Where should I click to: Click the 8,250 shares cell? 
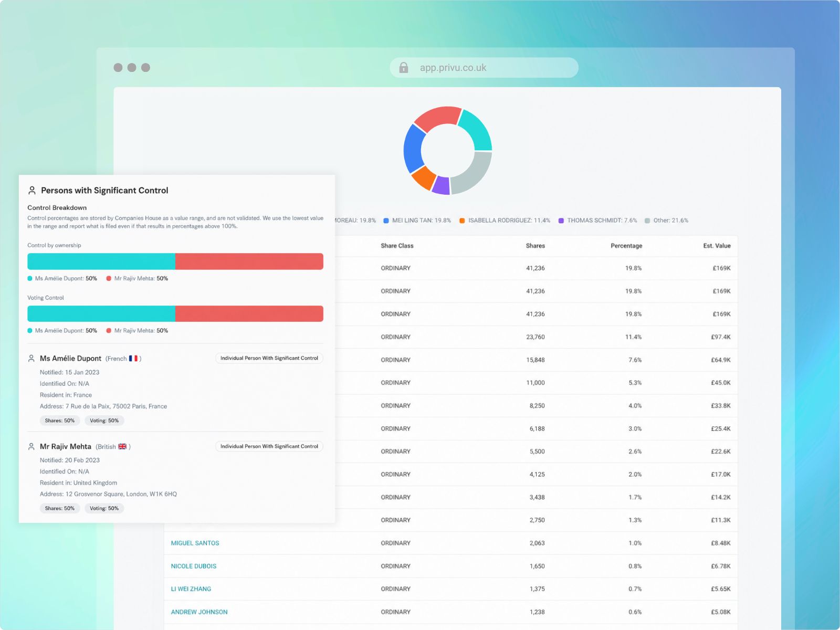(537, 406)
